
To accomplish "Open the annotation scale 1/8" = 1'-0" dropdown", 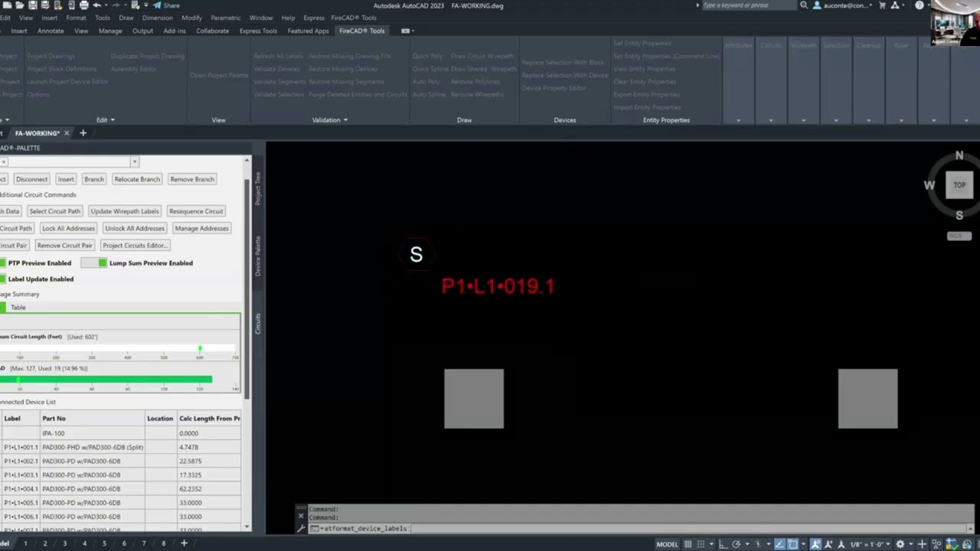I will pyautogui.click(x=871, y=544).
